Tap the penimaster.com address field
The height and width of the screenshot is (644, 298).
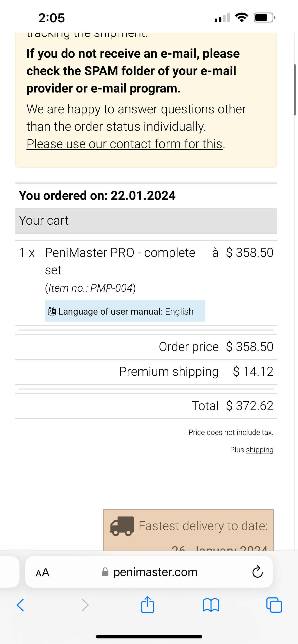click(155, 572)
